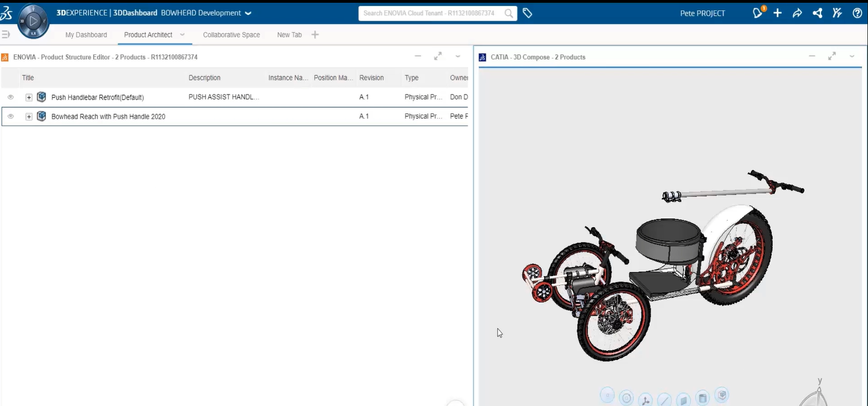This screenshot has height=406, width=868.
Task: Open the 3DEXPERIENCE compass
Action: click(x=33, y=21)
